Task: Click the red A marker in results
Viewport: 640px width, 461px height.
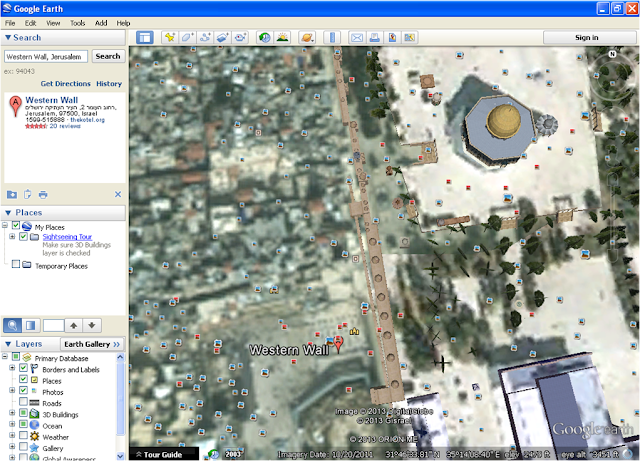Action: coord(16,106)
